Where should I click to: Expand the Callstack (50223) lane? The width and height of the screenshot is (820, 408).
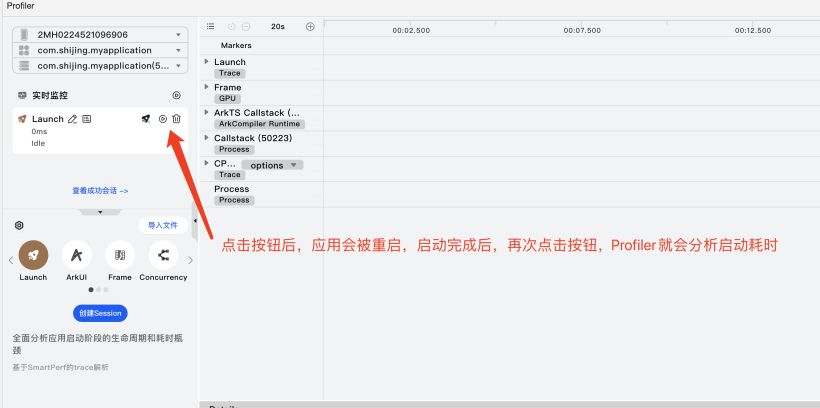pyautogui.click(x=207, y=138)
